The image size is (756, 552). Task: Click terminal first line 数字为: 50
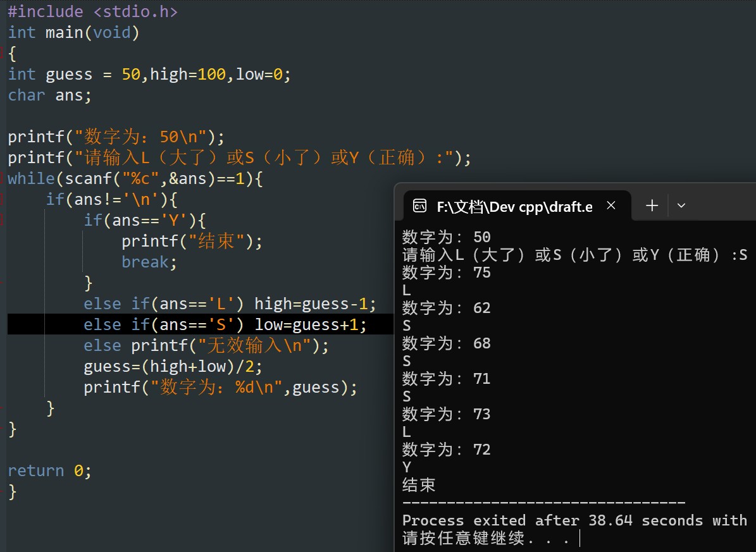[446, 237]
